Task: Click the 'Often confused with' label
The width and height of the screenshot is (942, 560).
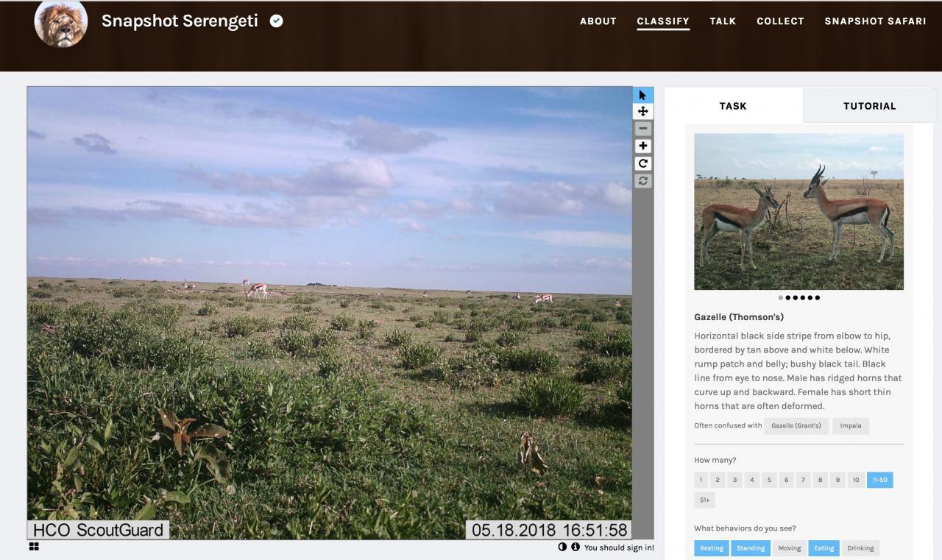Action: tap(728, 426)
